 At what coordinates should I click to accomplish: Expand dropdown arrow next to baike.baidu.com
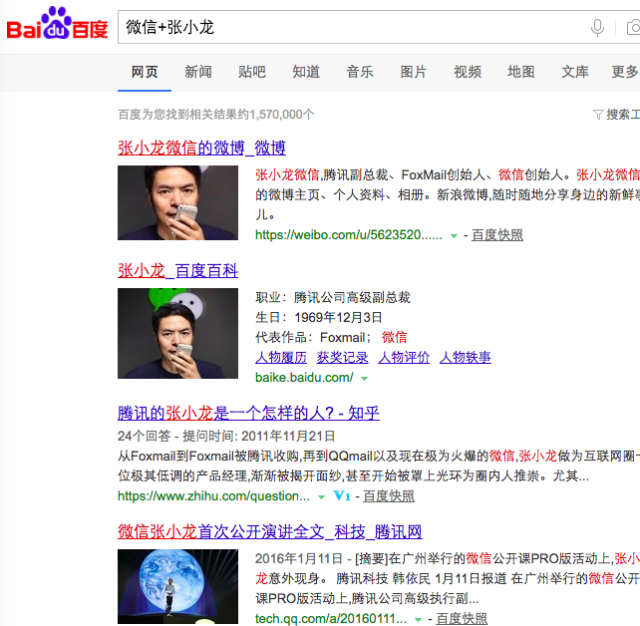(x=364, y=378)
